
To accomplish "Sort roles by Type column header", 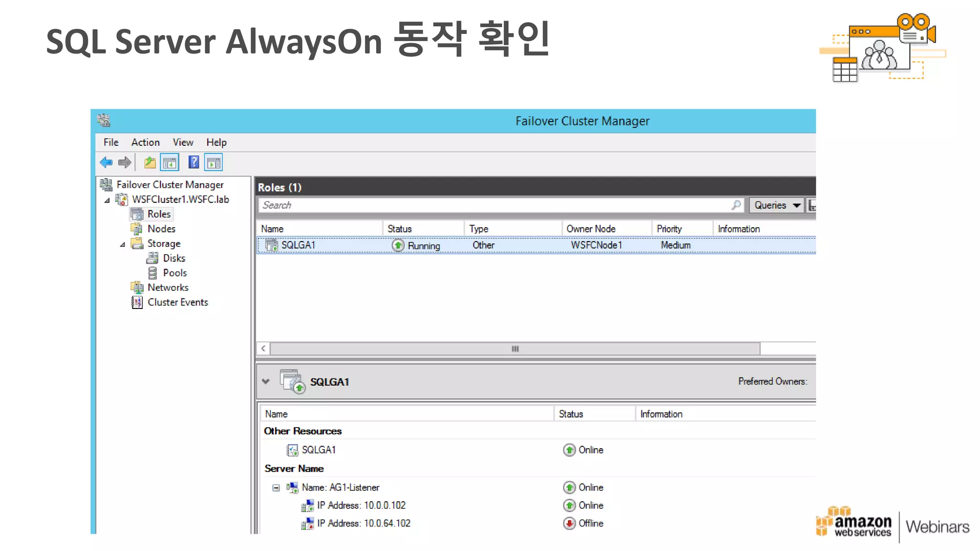I will [513, 229].
